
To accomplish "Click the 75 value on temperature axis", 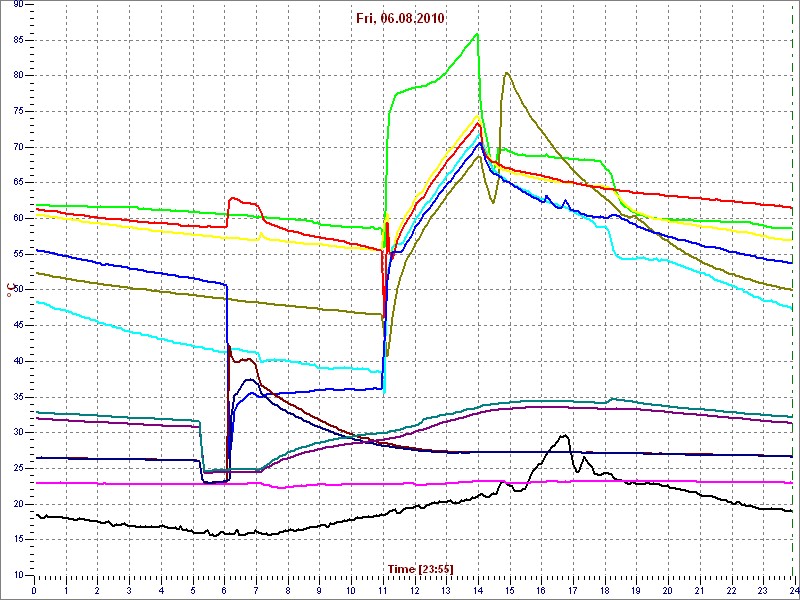I will point(18,111).
